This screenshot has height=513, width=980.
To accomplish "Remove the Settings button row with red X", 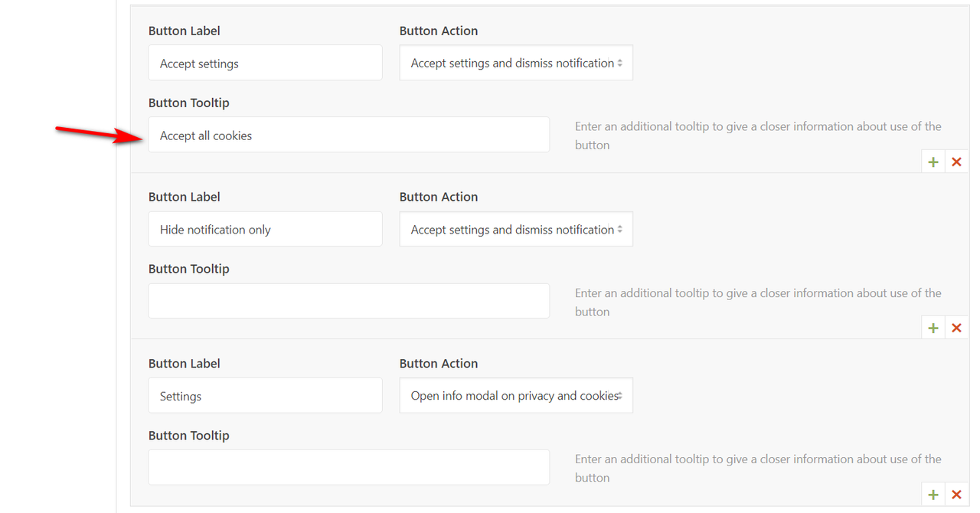I will (x=956, y=495).
